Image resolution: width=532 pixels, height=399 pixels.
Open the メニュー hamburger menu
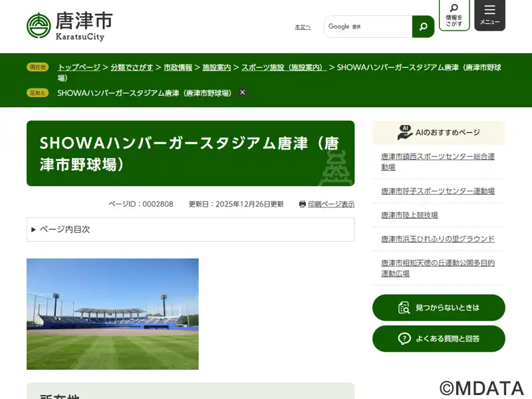(489, 15)
